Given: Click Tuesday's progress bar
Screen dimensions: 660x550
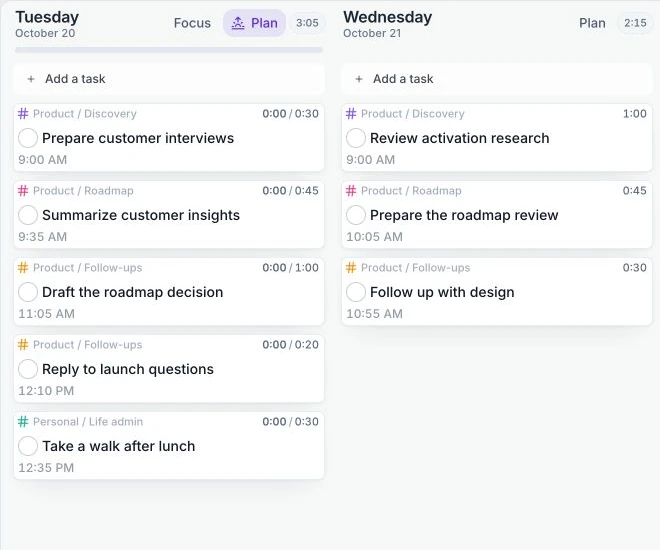Looking at the screenshot, I should (x=169, y=50).
